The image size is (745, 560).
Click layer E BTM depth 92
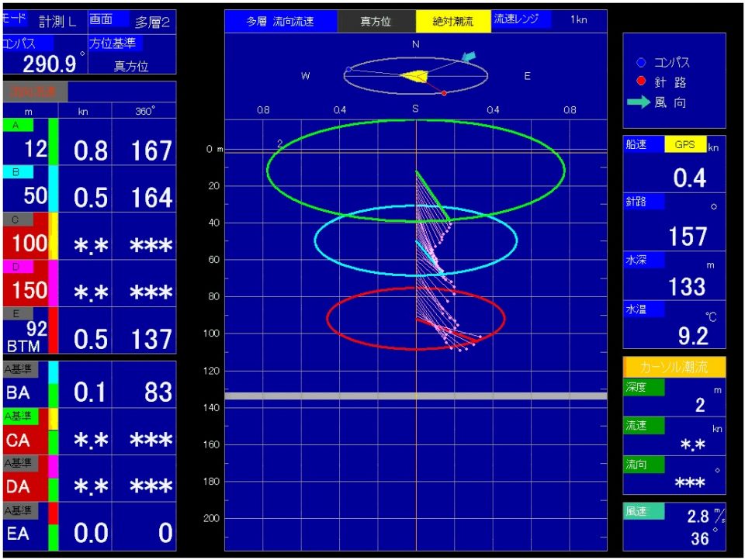(x=36, y=329)
